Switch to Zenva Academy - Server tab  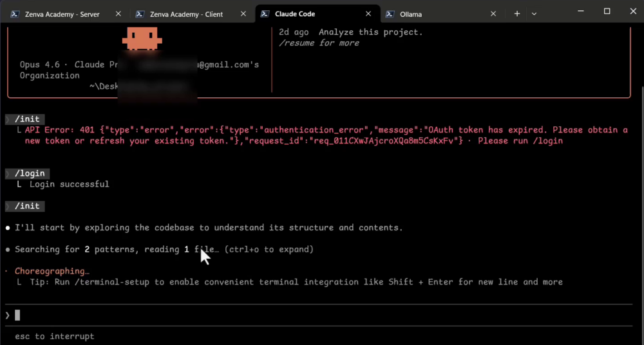click(62, 14)
